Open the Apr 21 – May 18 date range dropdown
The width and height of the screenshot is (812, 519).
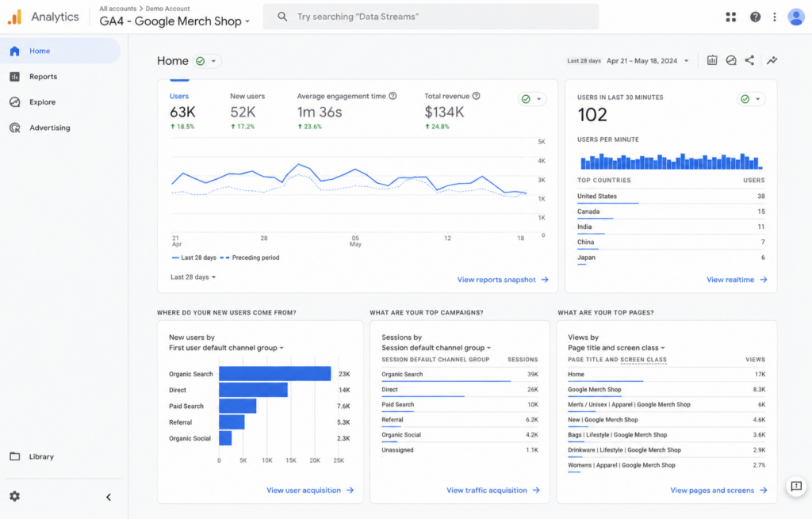point(647,61)
